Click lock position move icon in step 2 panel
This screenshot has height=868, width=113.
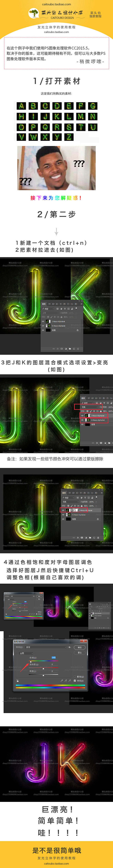55,317
